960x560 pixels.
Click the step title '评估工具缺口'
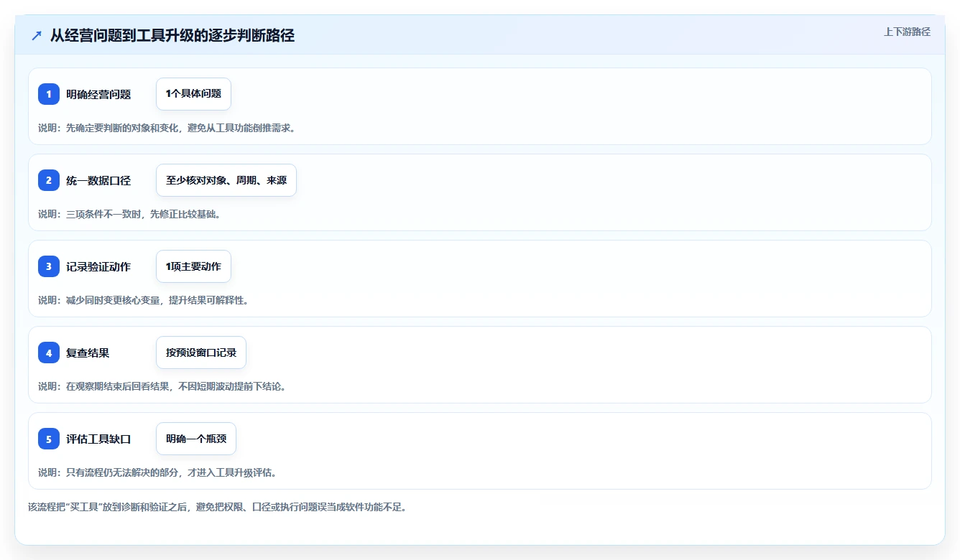click(98, 439)
